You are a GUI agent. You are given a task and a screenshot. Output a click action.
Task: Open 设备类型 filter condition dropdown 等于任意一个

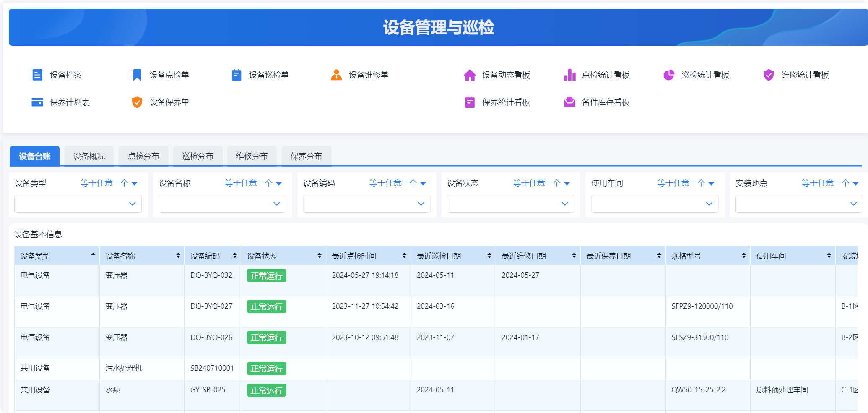click(109, 183)
